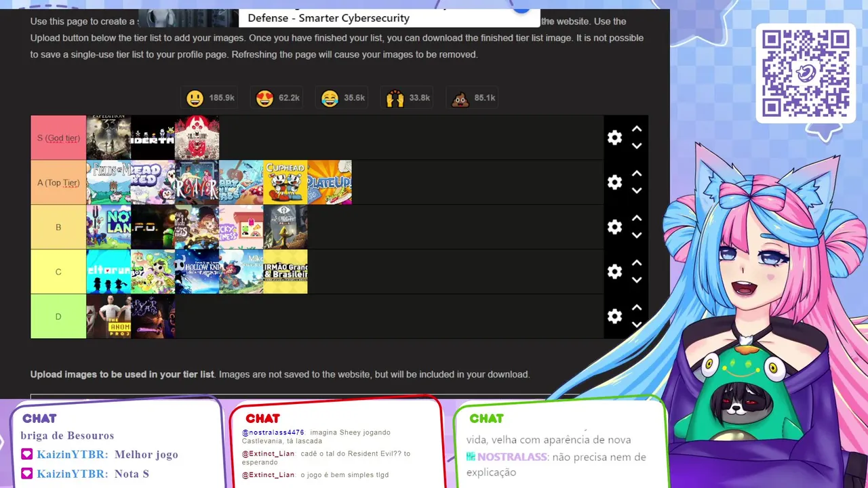The width and height of the screenshot is (868, 488).
Task: Select the yellow C tier label cell
Action: [x=58, y=272]
